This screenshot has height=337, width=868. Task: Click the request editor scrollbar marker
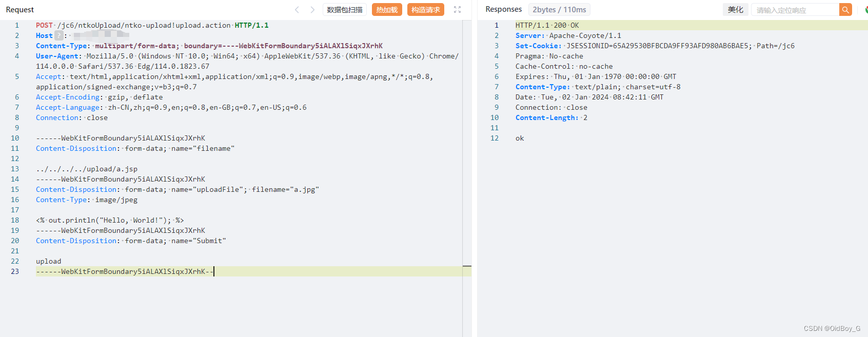pos(467,266)
